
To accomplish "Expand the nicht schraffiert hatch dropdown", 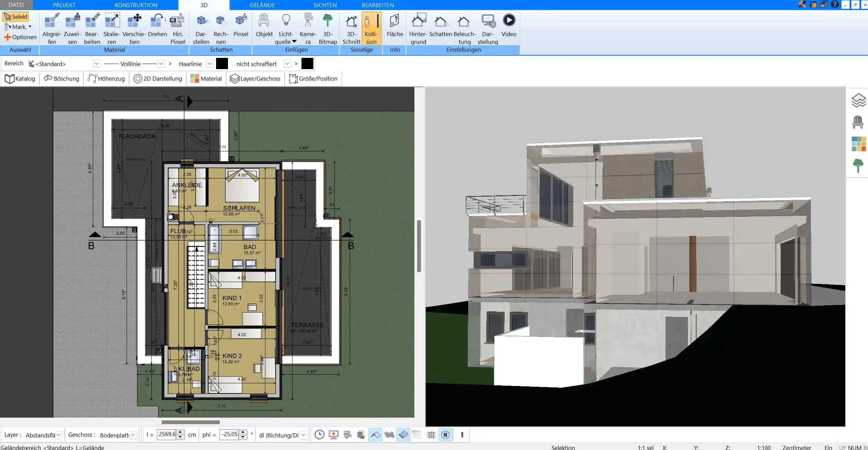I will [288, 64].
